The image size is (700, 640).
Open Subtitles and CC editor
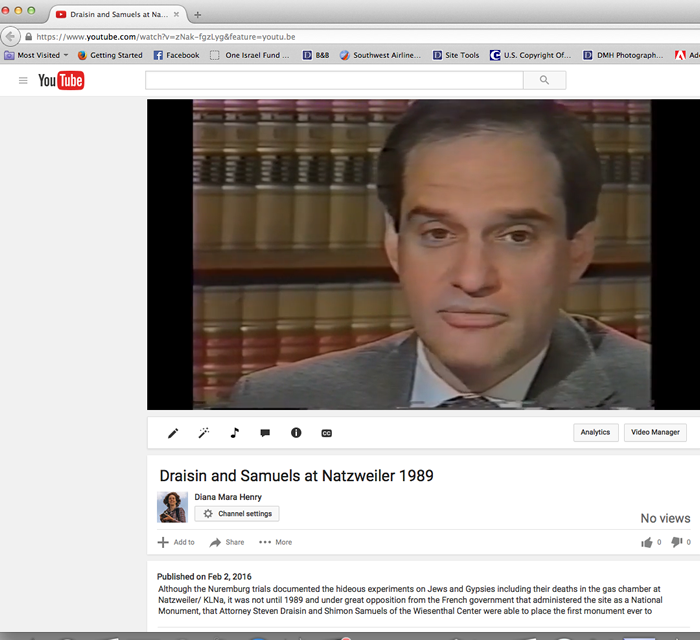click(x=326, y=433)
